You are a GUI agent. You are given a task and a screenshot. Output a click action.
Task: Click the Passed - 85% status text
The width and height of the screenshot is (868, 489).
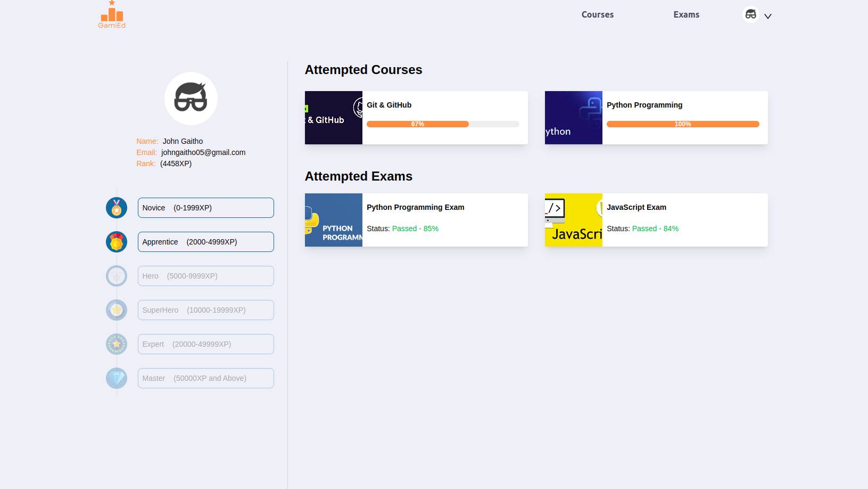415,229
